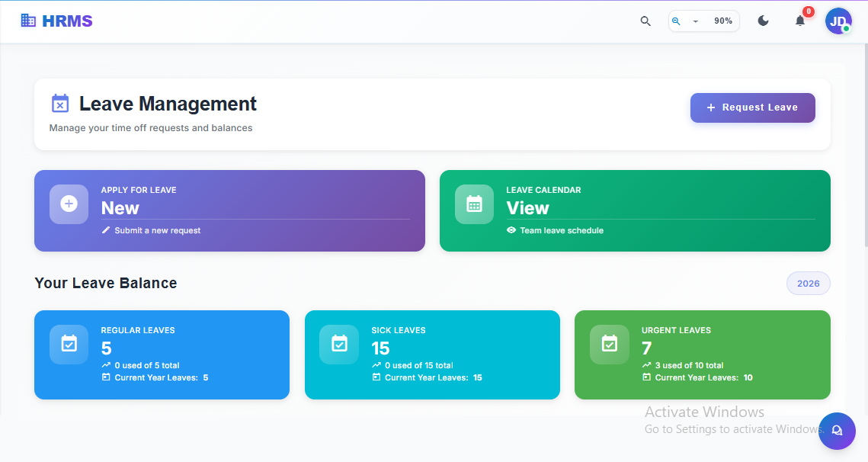Click 'Current Year Leaves: 10' text
The width and height of the screenshot is (868, 462).
703,378
